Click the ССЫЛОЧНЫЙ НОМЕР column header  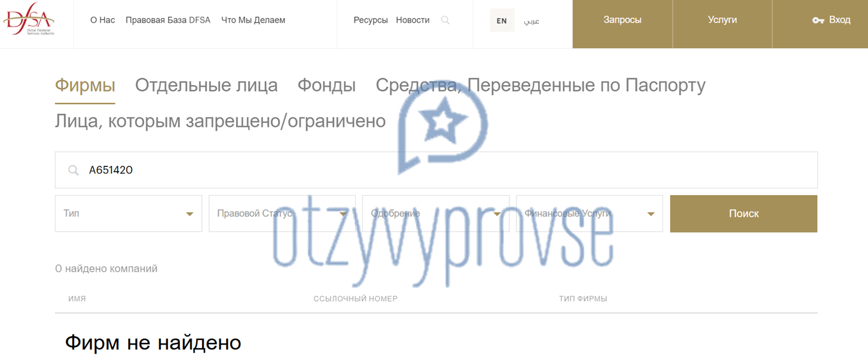click(x=355, y=299)
